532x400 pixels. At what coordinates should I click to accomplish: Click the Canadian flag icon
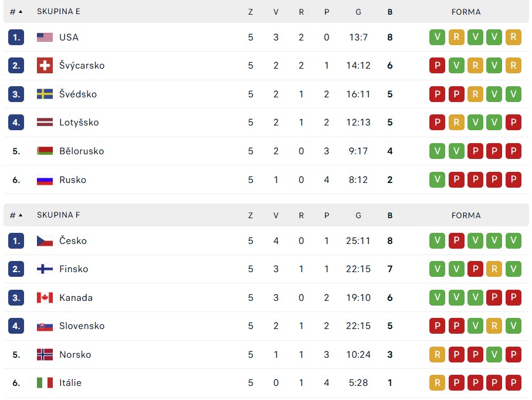pyautogui.click(x=45, y=297)
